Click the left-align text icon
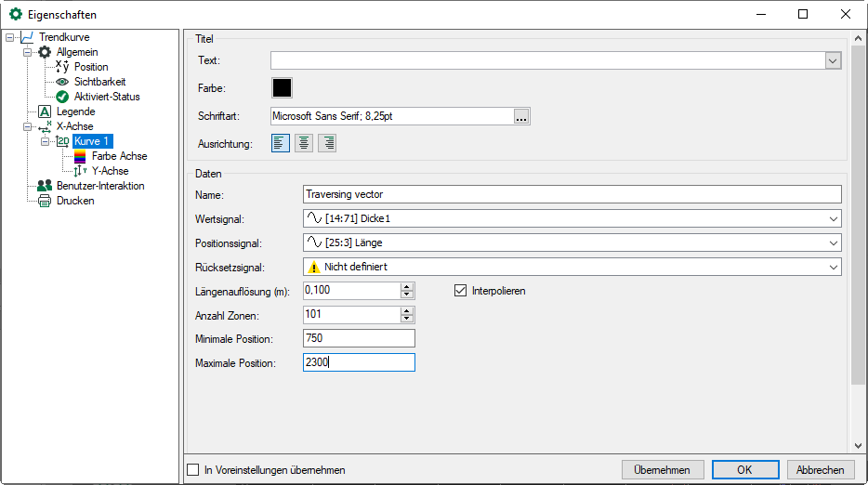 (x=280, y=143)
